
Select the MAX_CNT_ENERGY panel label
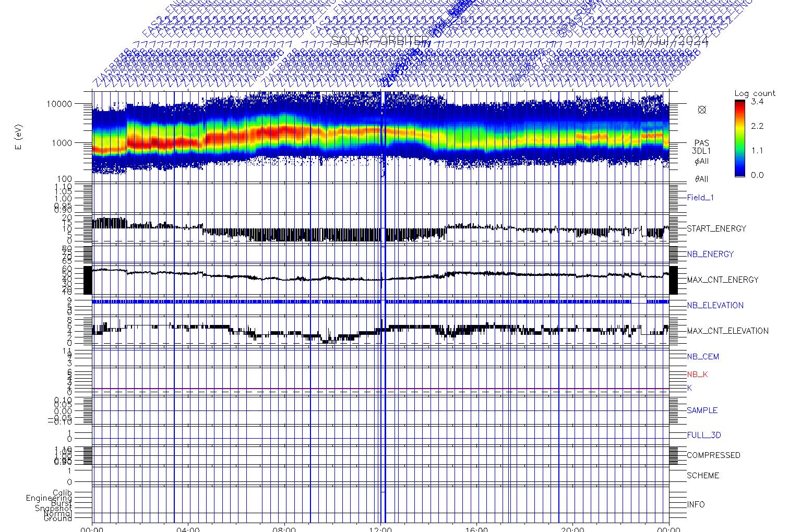[x=723, y=280]
